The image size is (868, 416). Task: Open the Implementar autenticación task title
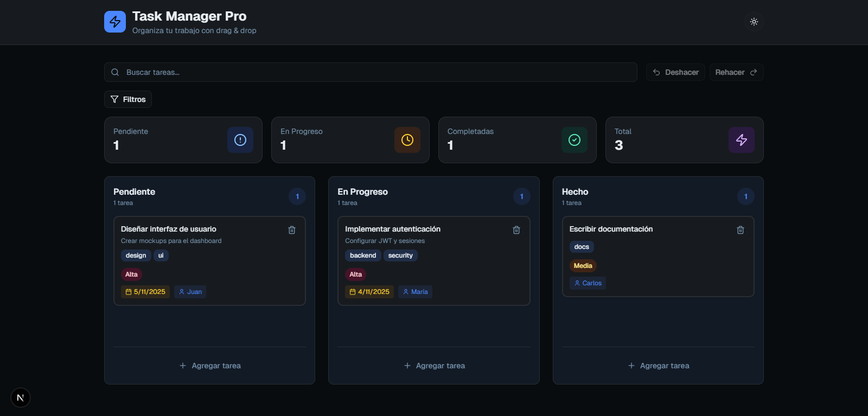click(393, 229)
